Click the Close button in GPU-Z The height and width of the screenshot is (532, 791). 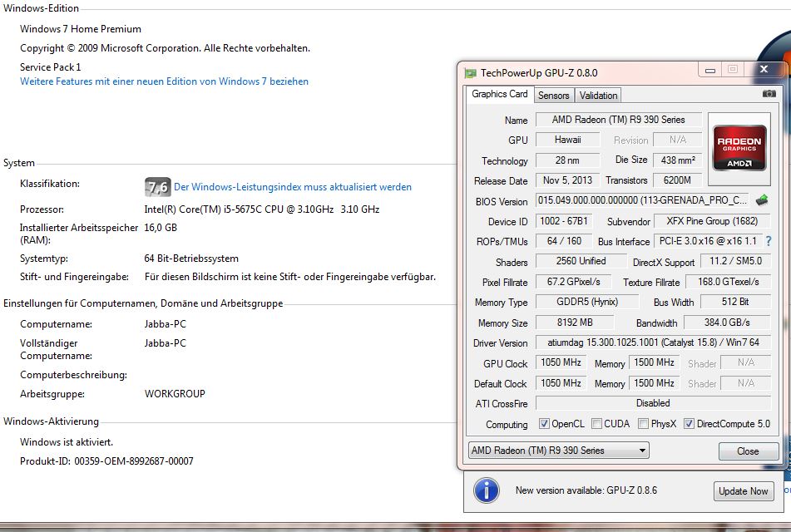pyautogui.click(x=748, y=451)
